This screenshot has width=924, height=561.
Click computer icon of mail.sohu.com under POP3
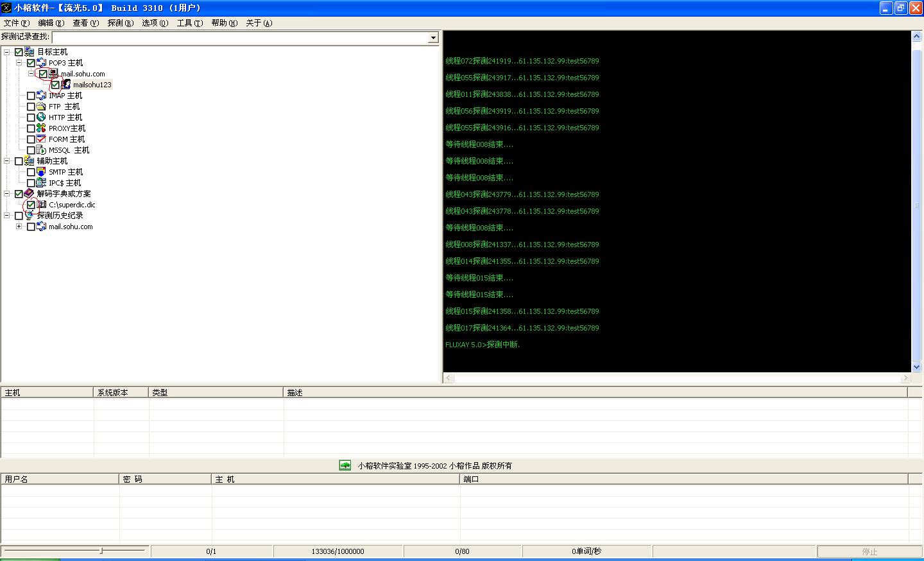54,74
